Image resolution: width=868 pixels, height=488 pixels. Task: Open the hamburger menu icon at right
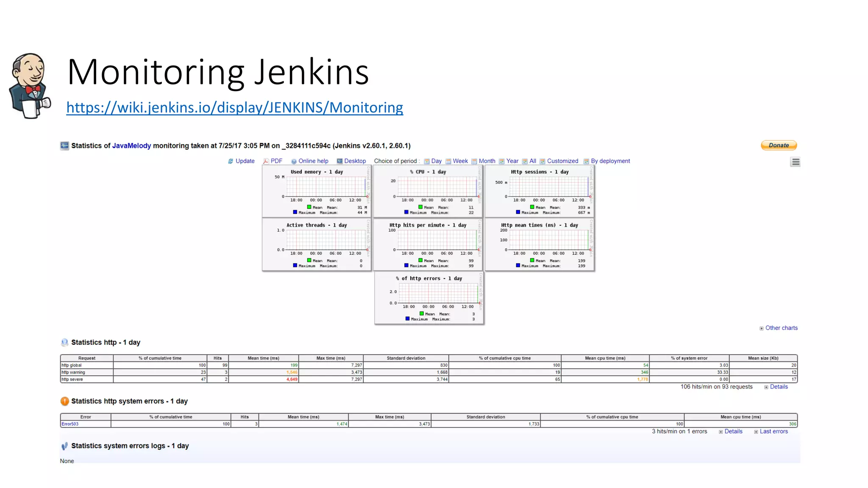pos(796,162)
